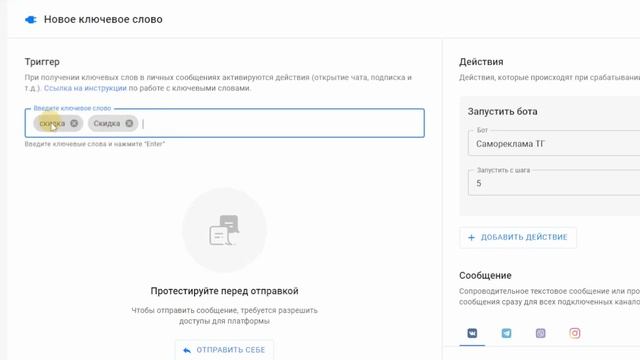Image resolution: width=640 pixels, height=360 pixels.
Task: Click the chat bubbles placeholder illustration
Action: 224,230
